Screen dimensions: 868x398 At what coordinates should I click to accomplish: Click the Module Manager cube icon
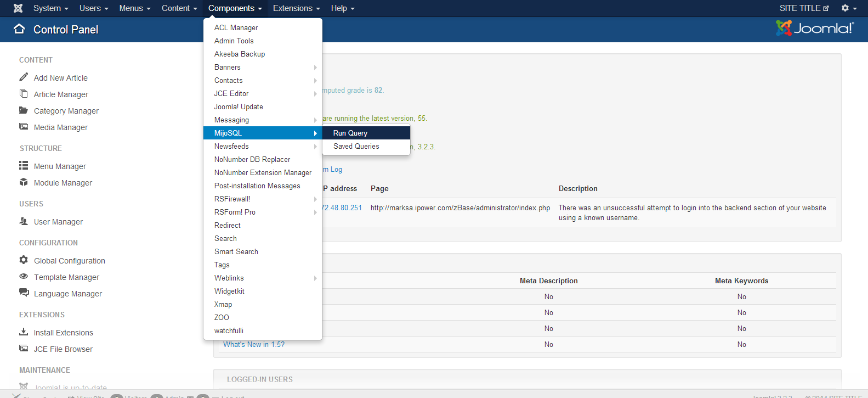pos(24,182)
